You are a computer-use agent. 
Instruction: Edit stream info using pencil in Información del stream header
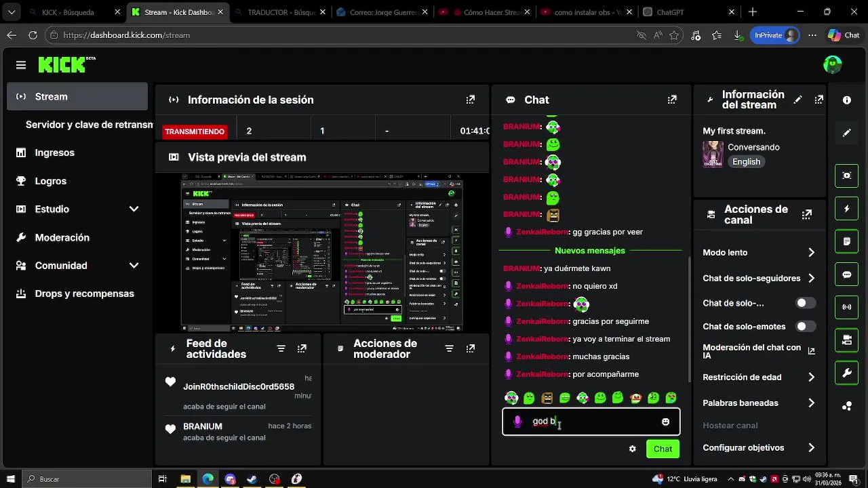(798, 100)
